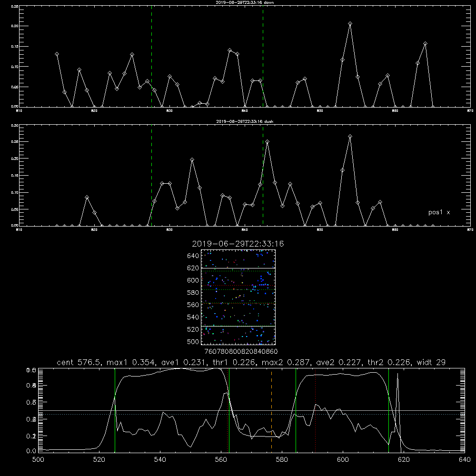
Task: Select the green vertical line near 525 in bottom plot
Action: [115, 410]
